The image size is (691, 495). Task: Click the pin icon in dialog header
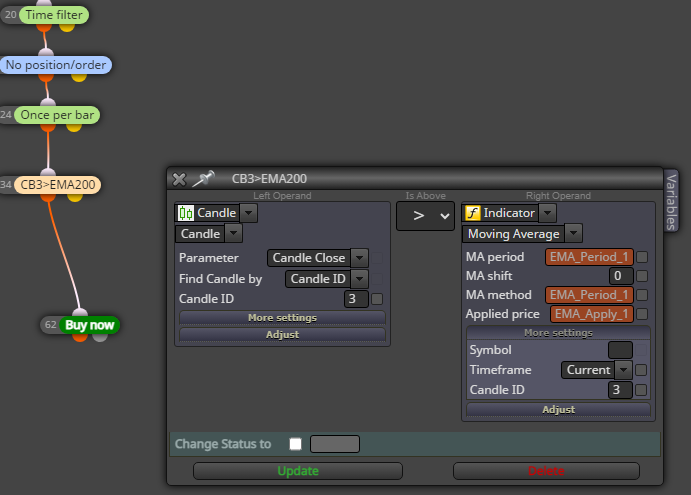(203, 178)
